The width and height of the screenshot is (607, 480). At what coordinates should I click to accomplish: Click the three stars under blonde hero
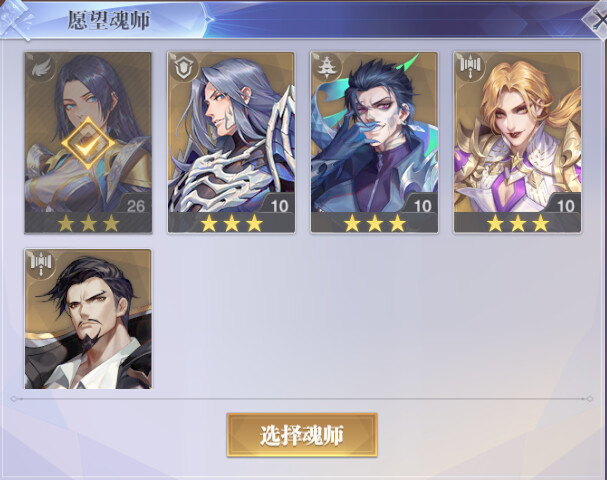(x=518, y=223)
